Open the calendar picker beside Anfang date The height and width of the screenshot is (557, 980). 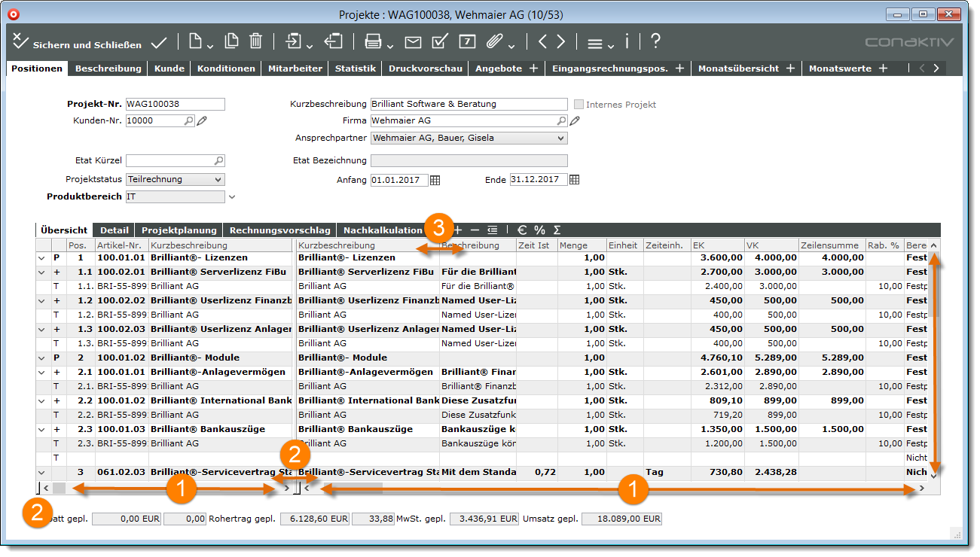click(x=435, y=180)
